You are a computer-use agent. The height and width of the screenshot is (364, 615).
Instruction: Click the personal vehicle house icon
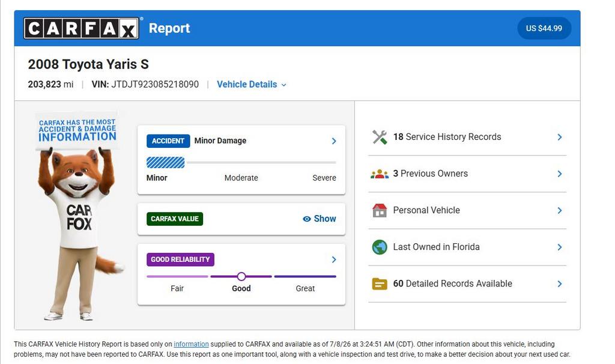coord(380,210)
